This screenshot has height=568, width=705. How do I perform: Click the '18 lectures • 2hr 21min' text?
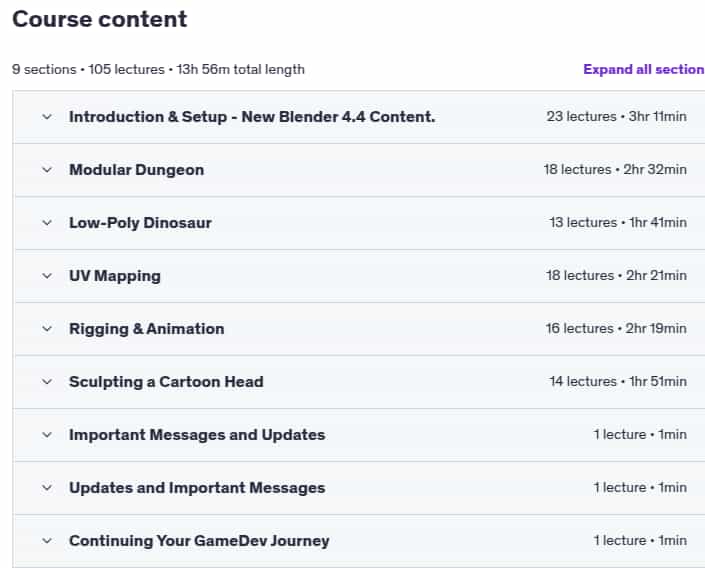pos(616,276)
